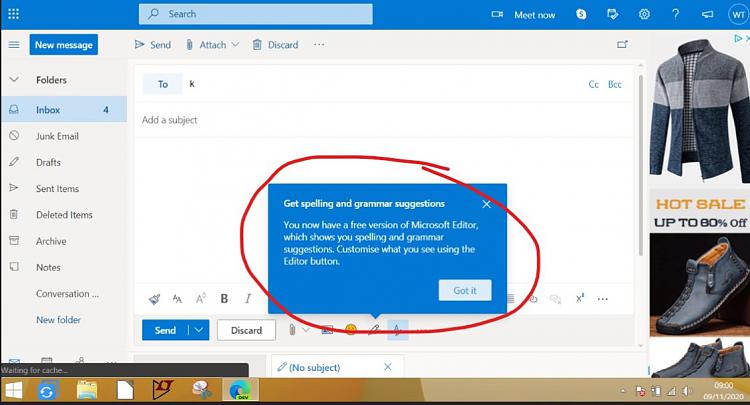Click the insert link icon
The height and width of the screenshot is (405, 750).
(533, 299)
